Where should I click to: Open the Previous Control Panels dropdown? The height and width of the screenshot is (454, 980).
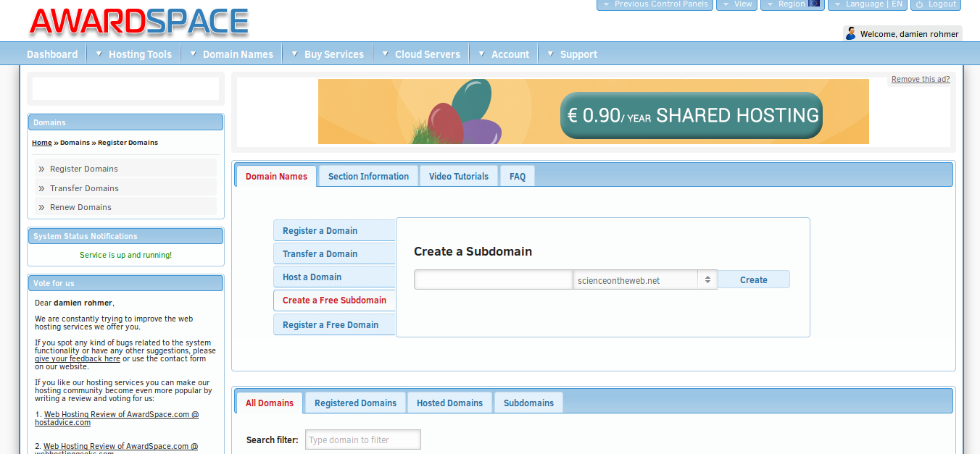click(x=655, y=4)
